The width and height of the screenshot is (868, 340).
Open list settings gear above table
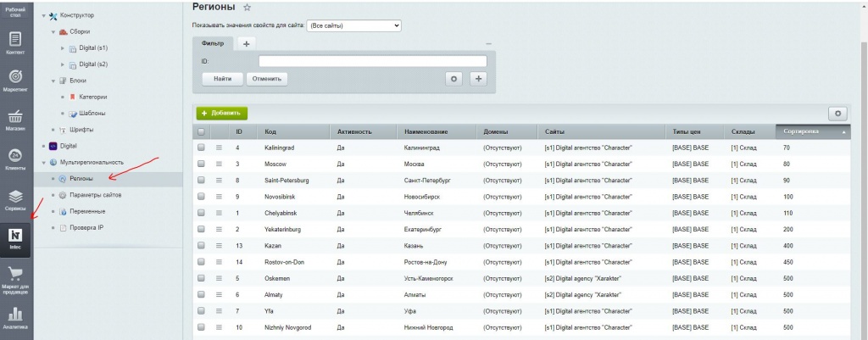coord(837,113)
